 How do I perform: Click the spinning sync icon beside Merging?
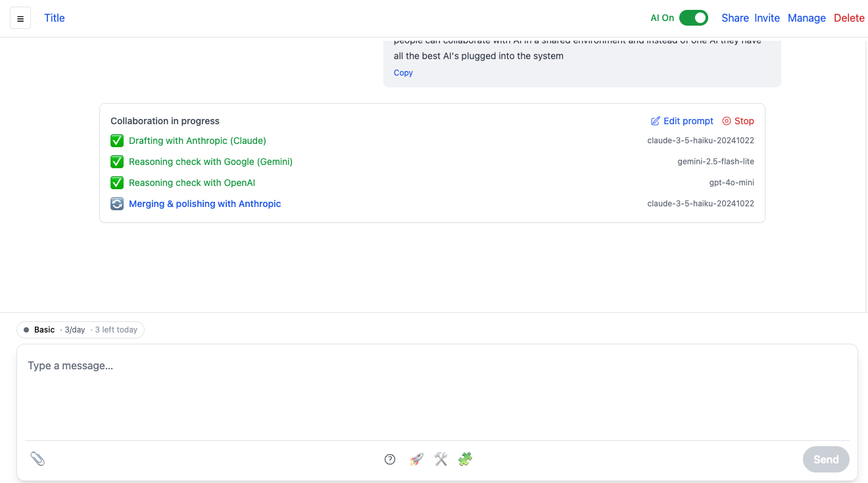click(x=117, y=204)
